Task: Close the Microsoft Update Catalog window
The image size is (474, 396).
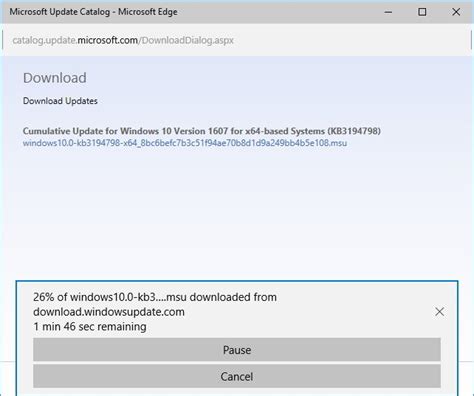Action: tap(456, 12)
